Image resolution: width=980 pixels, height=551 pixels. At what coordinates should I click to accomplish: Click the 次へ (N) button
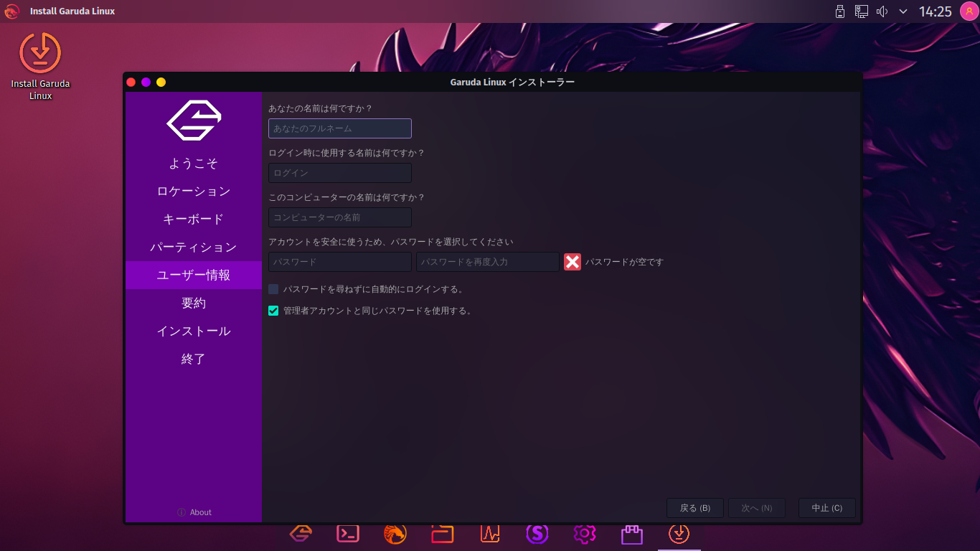click(757, 508)
